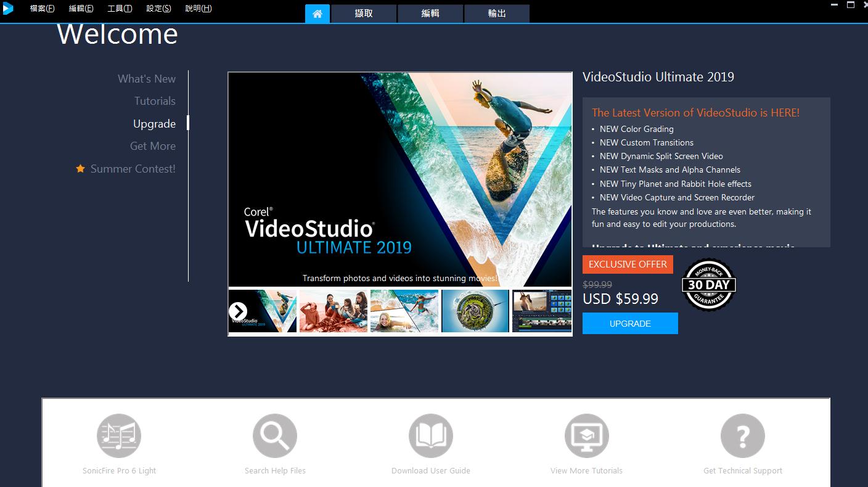
Task: Open the Summer Contest! sidebar link
Action: click(133, 169)
